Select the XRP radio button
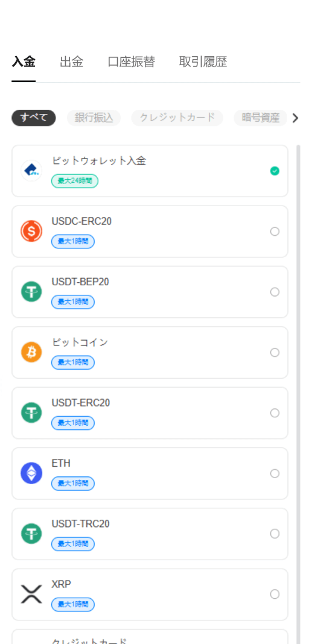 point(275,595)
